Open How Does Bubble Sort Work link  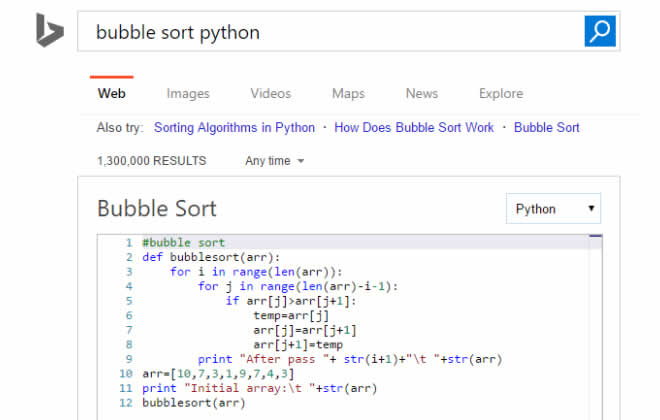[x=414, y=128]
